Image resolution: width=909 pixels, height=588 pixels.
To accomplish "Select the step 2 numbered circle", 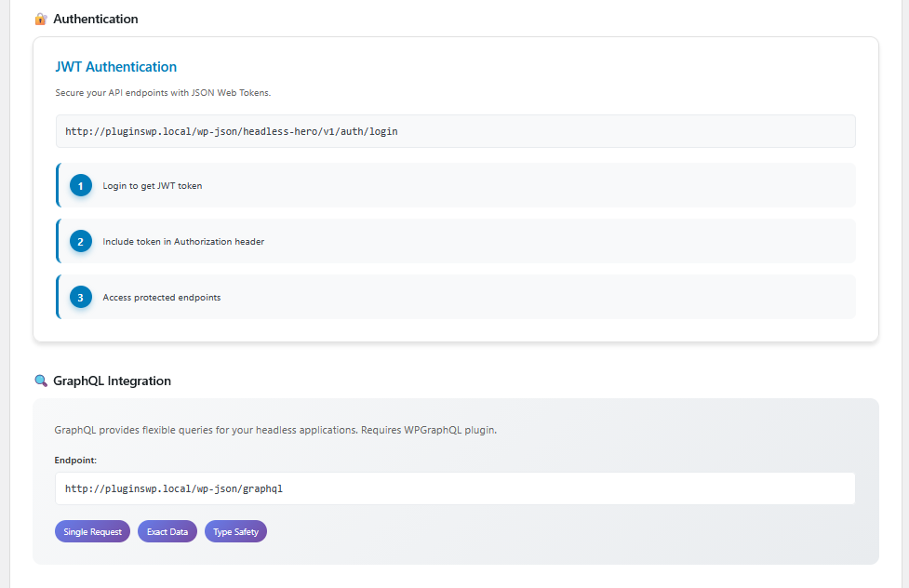I will [81, 242].
